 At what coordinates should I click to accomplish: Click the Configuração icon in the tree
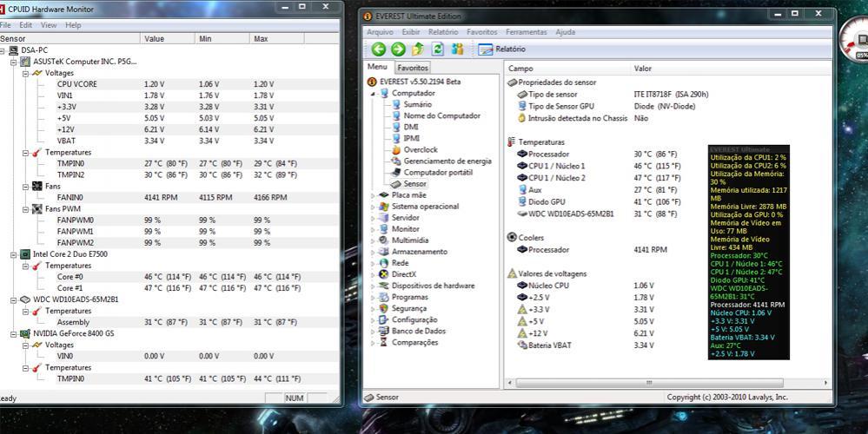pyautogui.click(x=383, y=319)
